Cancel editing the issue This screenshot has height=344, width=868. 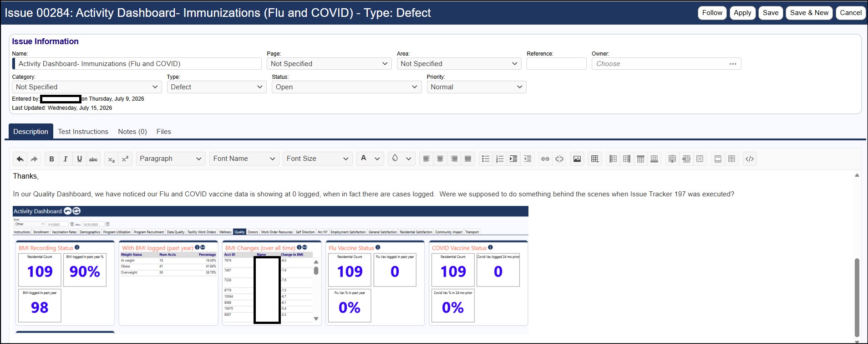click(x=851, y=13)
